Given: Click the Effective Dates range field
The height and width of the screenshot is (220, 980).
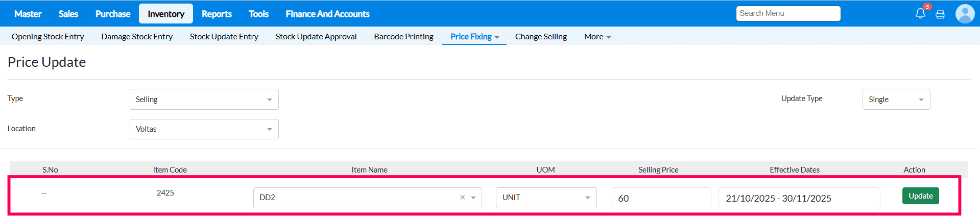Looking at the screenshot, I should click(799, 198).
